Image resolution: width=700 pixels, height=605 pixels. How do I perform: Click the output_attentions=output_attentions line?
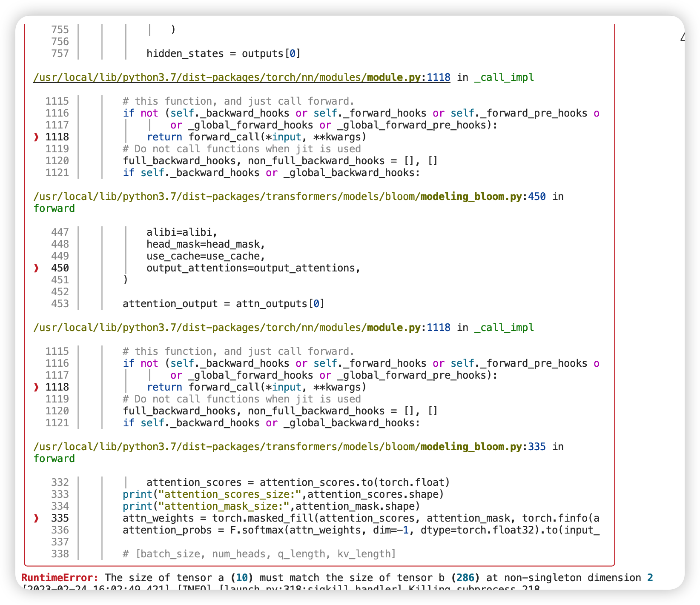point(253,268)
